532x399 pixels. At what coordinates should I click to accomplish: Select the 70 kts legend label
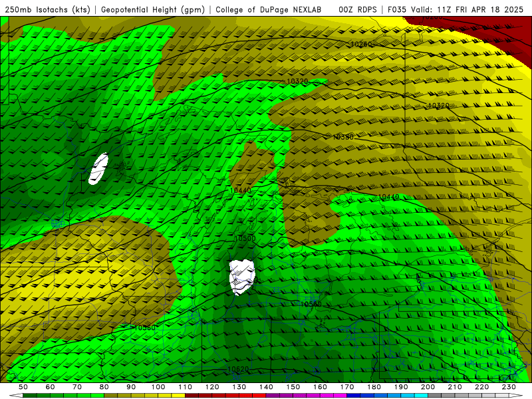click(77, 387)
